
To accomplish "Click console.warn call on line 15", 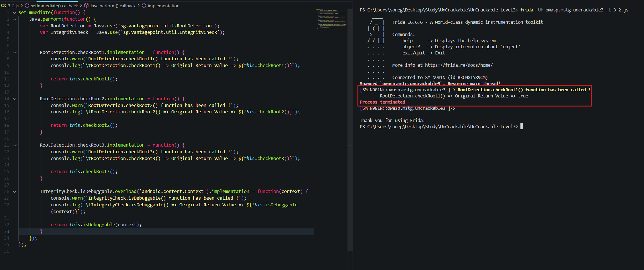I will (x=144, y=106).
